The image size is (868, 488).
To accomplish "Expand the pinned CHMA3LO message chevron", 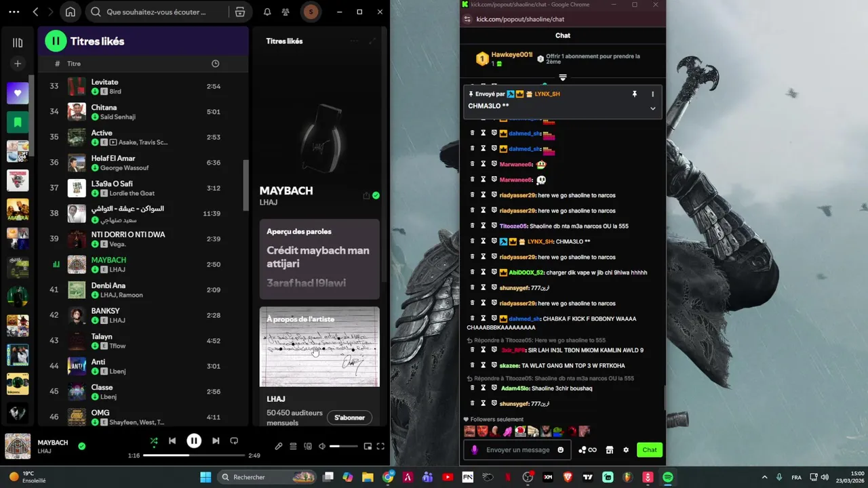I will [x=653, y=108].
